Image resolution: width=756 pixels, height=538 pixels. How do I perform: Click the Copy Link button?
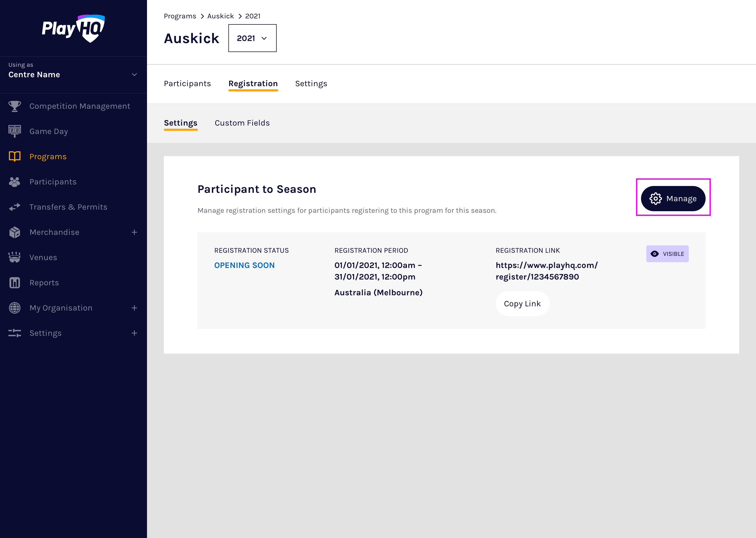522,303
